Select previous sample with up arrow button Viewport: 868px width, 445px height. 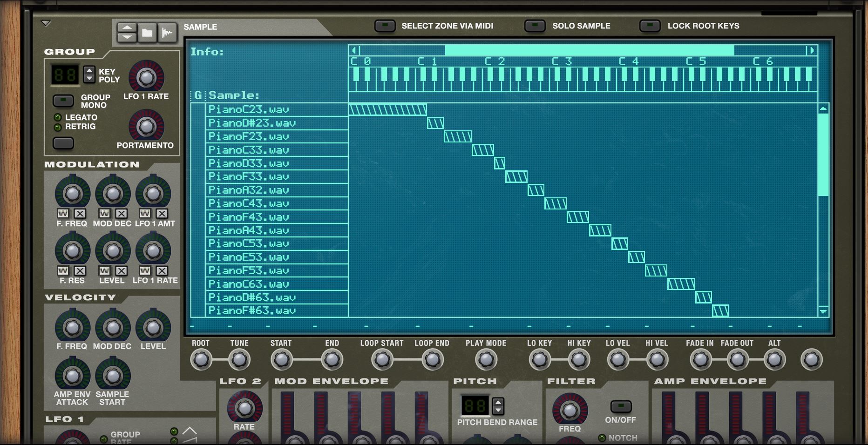pos(127,27)
